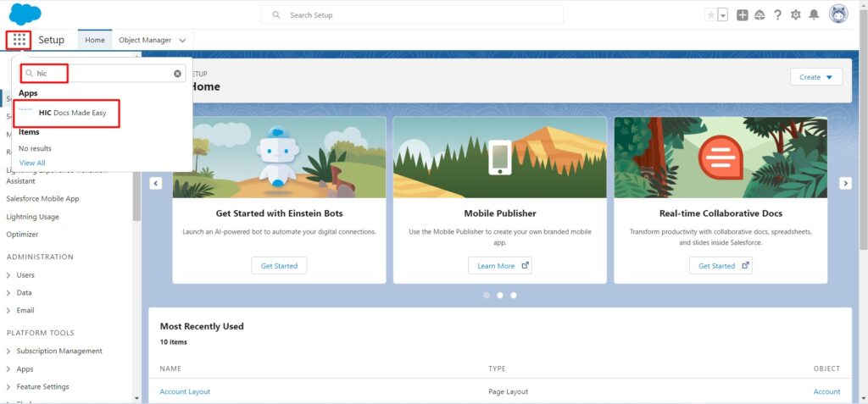Open the App Launcher grid icon

[x=19, y=40]
